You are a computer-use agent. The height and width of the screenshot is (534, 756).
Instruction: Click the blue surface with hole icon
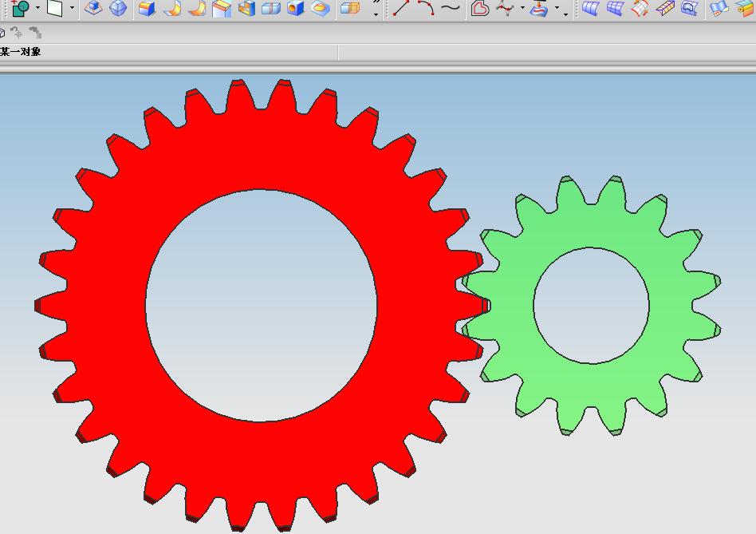690,8
